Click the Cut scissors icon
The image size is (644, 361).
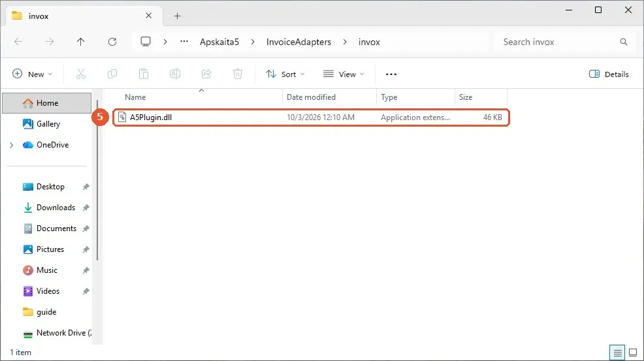point(81,74)
